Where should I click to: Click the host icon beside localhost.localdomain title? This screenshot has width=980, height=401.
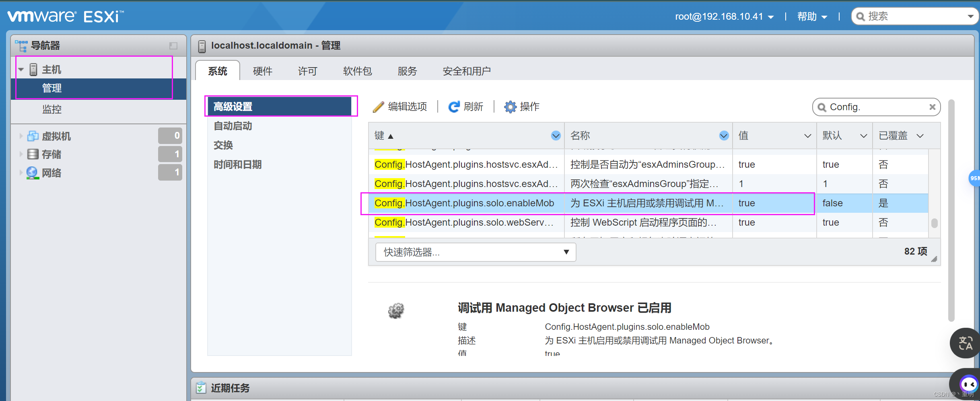pos(202,46)
